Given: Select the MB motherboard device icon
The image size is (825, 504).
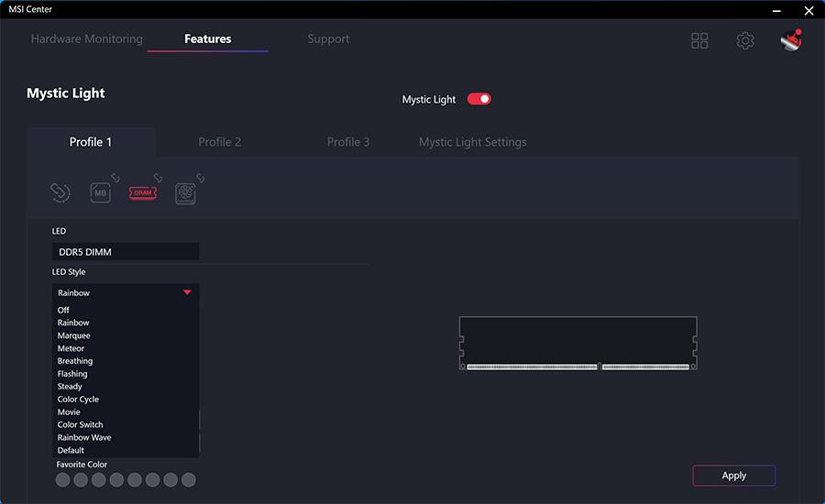Looking at the screenshot, I should 100,192.
